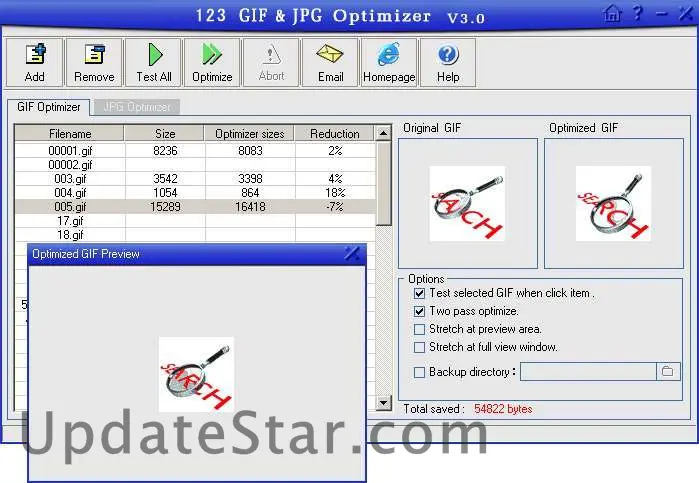Image resolution: width=699 pixels, height=483 pixels.
Task: Select the 17.gif file
Action: click(x=195, y=221)
